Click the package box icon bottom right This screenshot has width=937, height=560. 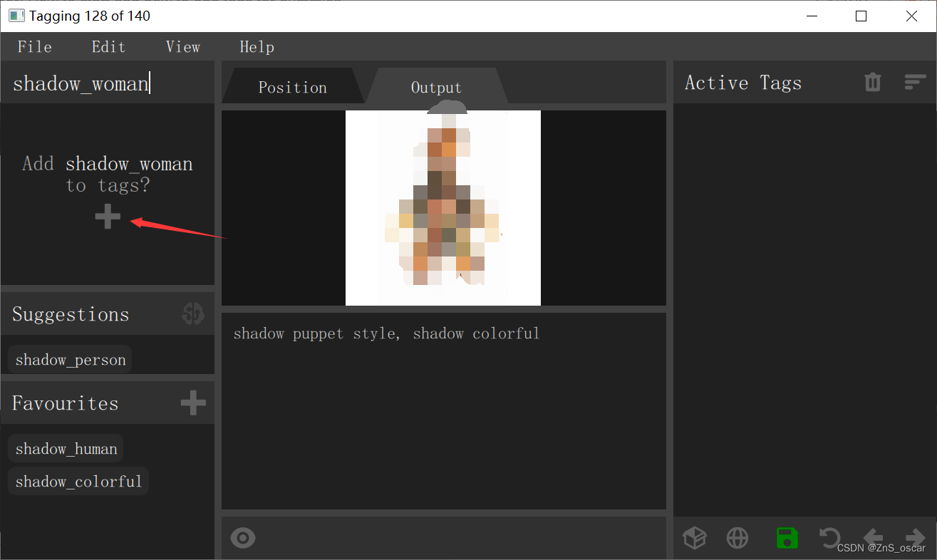point(695,538)
